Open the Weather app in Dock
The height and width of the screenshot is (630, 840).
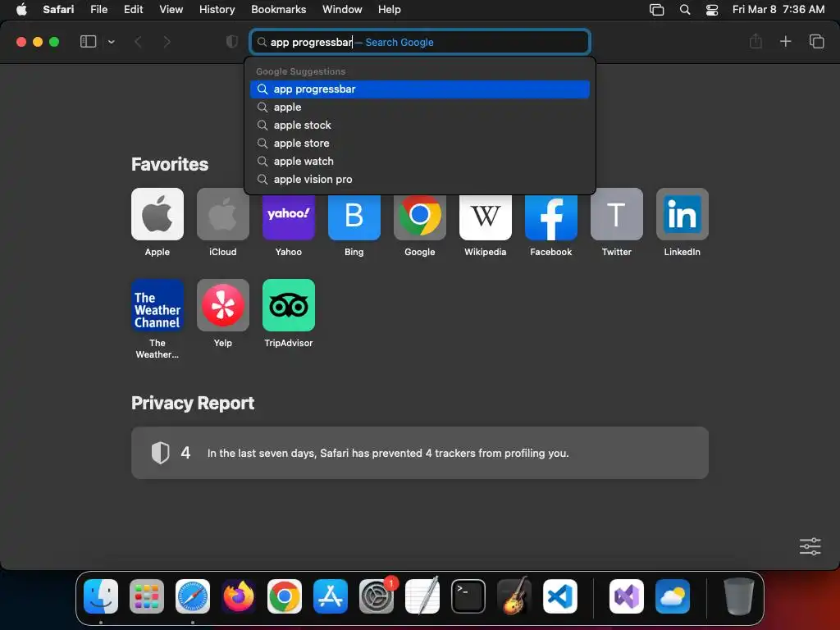click(673, 596)
